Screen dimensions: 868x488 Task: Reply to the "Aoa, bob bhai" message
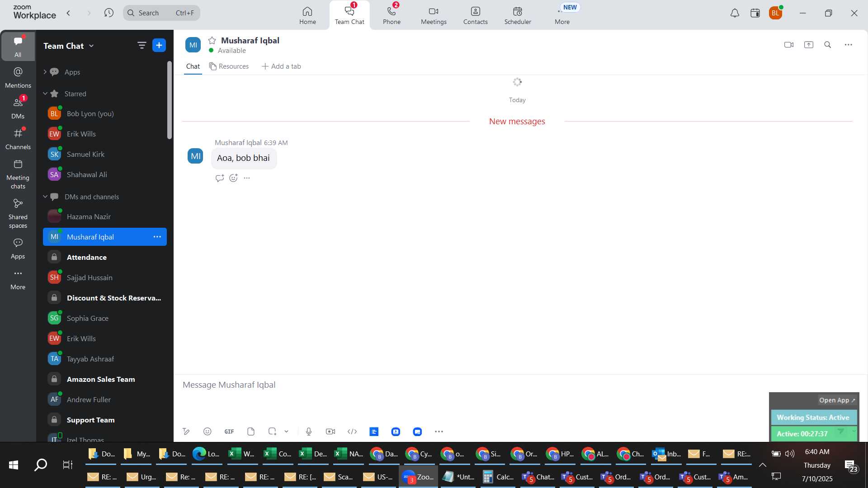220,178
